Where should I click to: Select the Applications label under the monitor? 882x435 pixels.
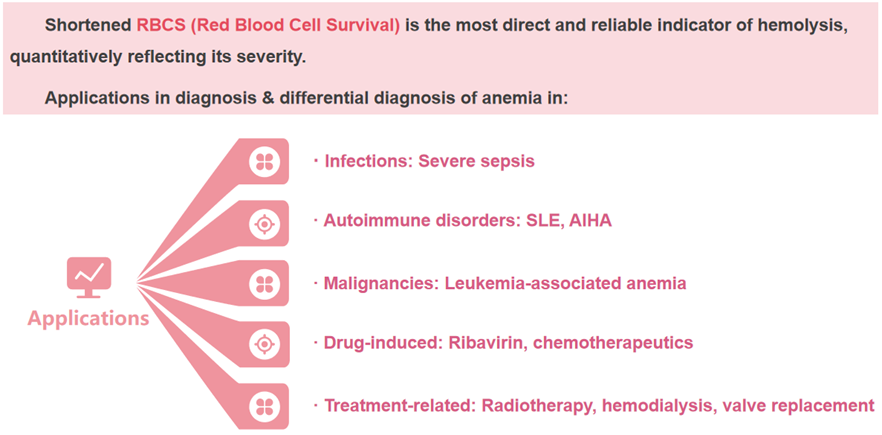coord(88,319)
